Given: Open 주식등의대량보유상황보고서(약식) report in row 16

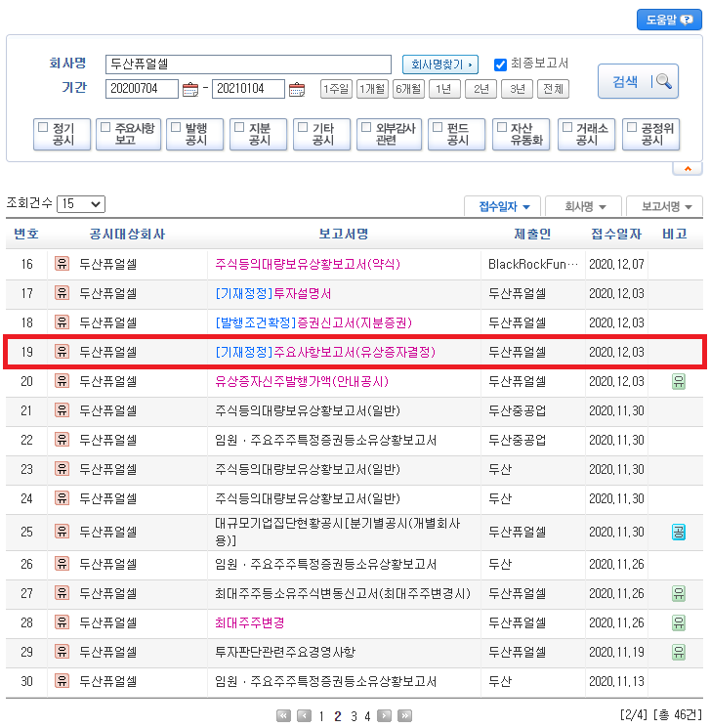Looking at the screenshot, I should (x=308, y=264).
